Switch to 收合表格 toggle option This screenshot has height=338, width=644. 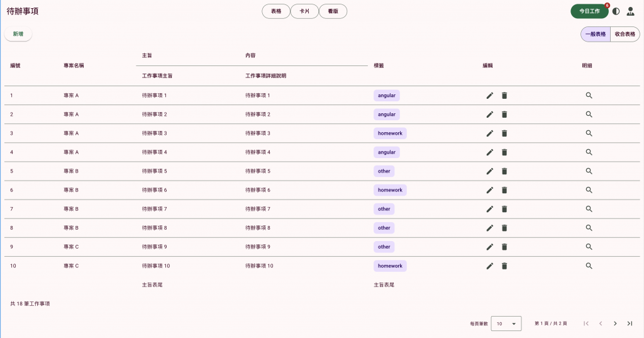point(625,34)
